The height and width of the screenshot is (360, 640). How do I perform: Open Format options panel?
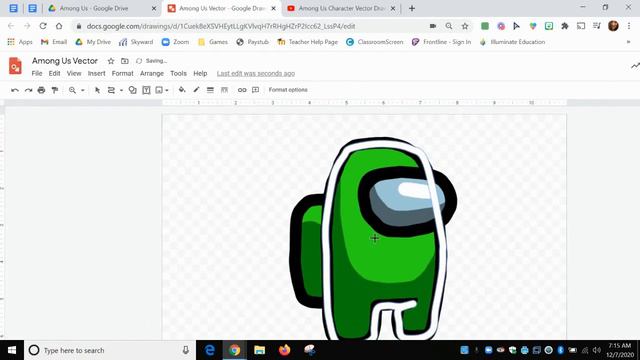(288, 90)
